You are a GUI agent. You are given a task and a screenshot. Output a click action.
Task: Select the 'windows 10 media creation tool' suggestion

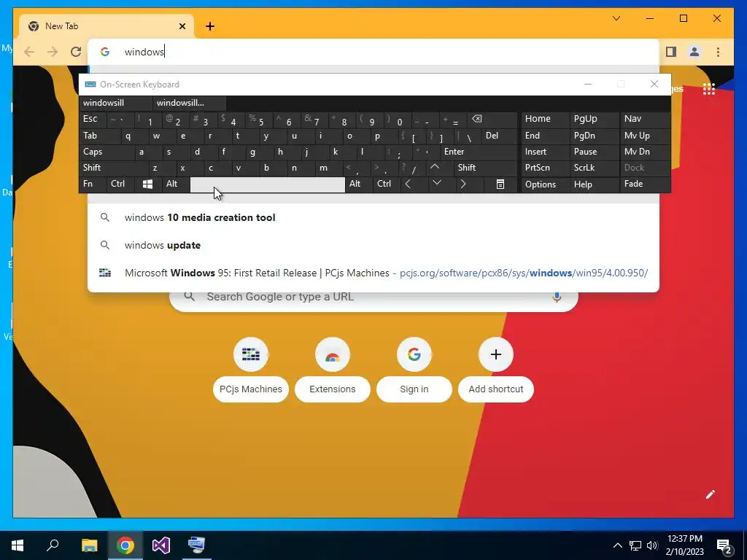click(373, 217)
